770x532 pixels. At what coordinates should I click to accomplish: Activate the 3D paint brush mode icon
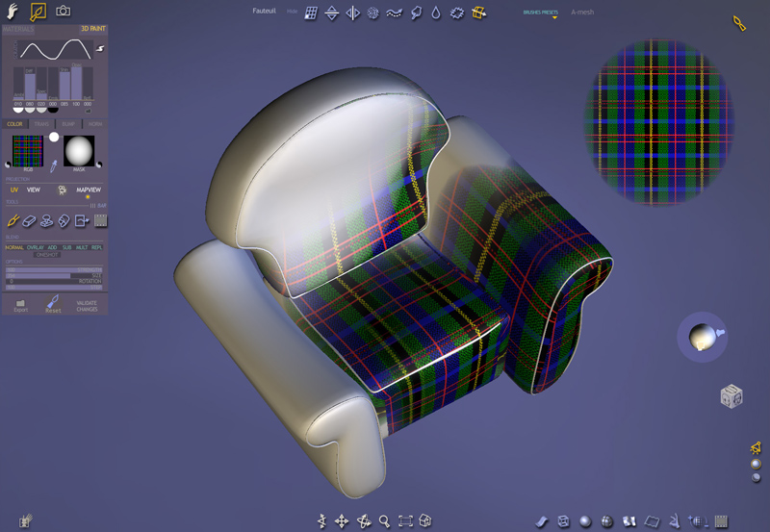[x=38, y=12]
